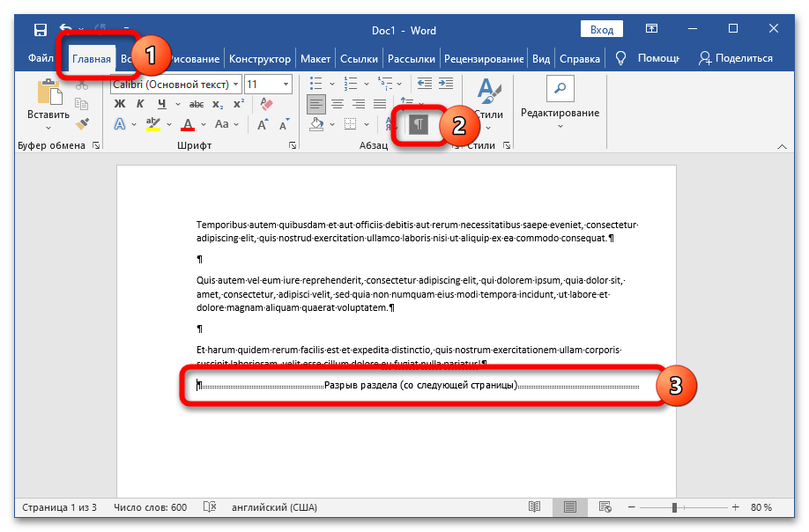Activate the Format Painter brush
This screenshot has height=532, width=809.
[x=82, y=123]
